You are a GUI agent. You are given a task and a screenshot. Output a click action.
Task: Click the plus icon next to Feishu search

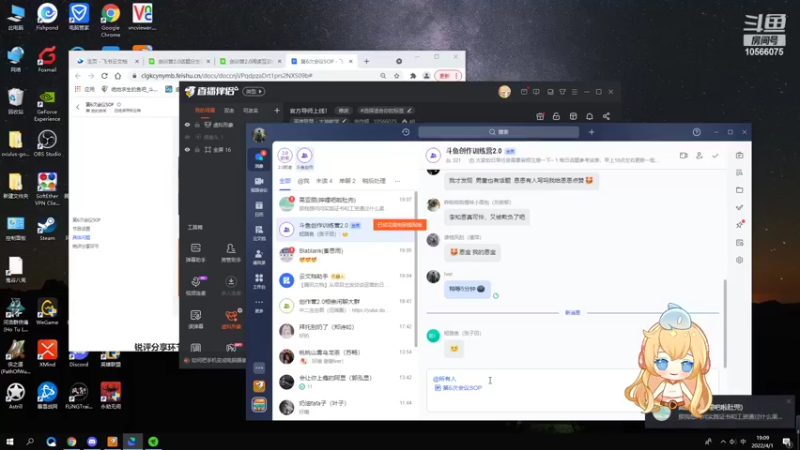pyautogui.click(x=591, y=132)
